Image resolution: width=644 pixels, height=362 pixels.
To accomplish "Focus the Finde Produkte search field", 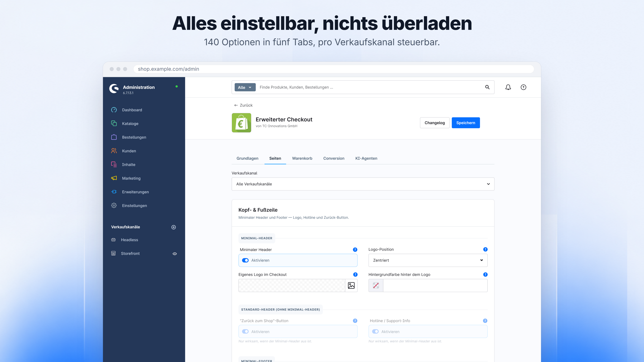I will coord(370,87).
